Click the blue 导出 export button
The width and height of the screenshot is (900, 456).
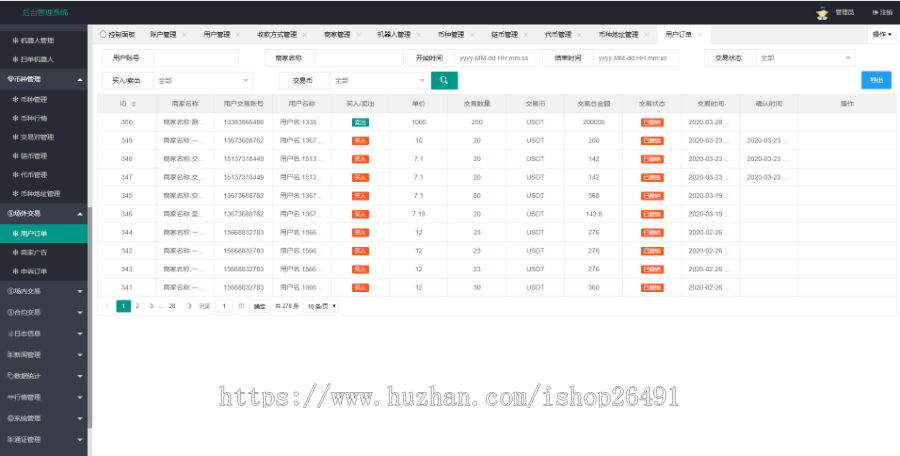click(876, 80)
